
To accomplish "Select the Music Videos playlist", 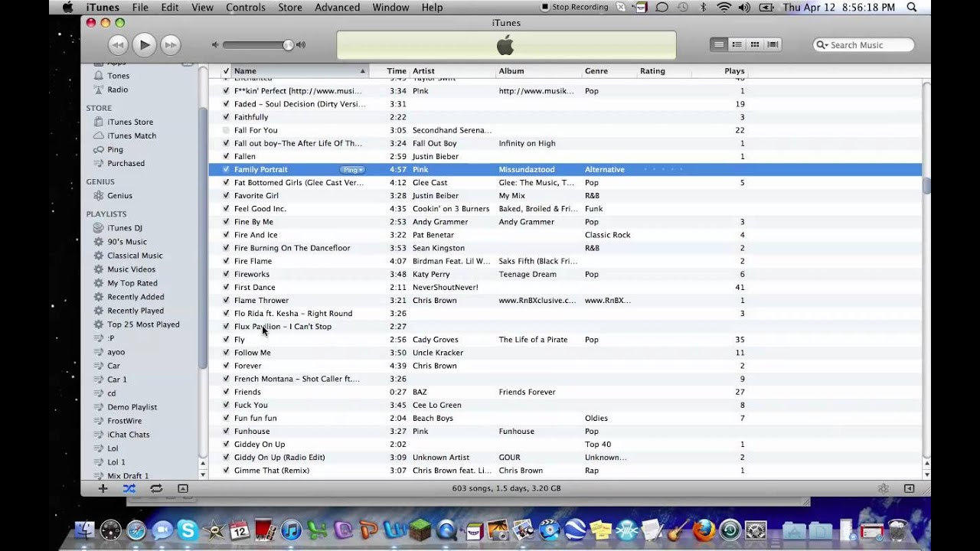I will pos(131,269).
